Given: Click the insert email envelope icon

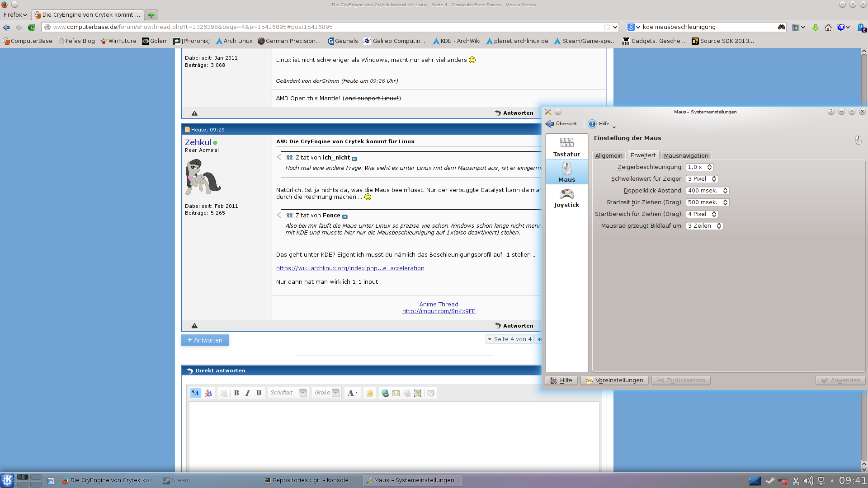Looking at the screenshot, I should pos(396,393).
